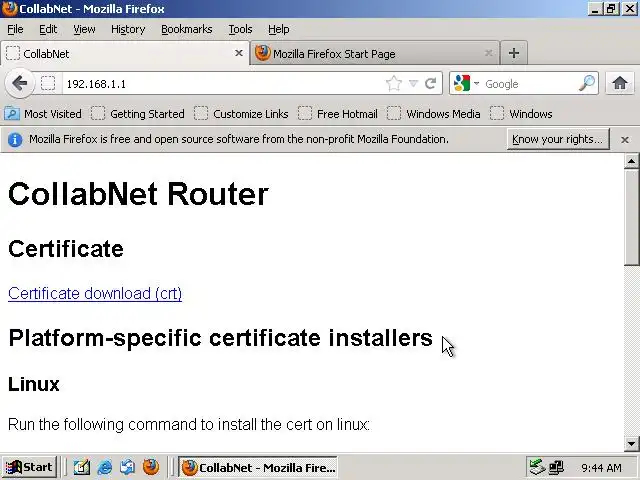Click the magnifier search icon
This screenshot has height=480, width=640.
tap(587, 83)
